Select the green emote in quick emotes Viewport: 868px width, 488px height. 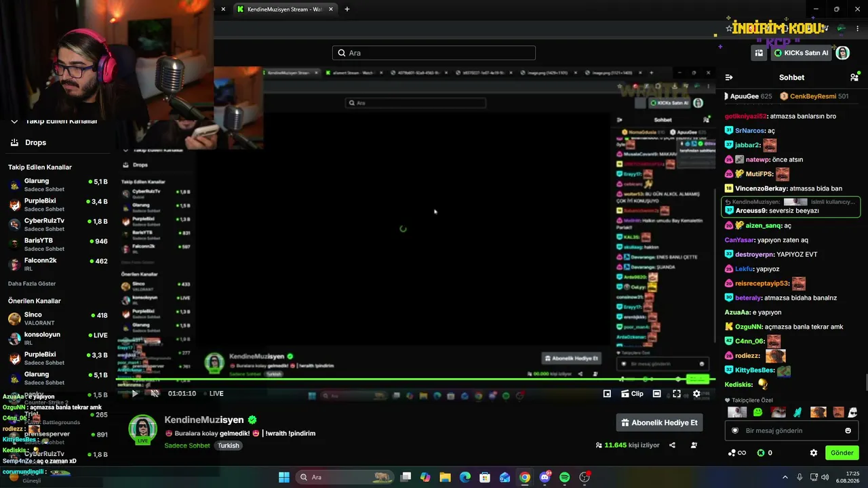click(757, 412)
